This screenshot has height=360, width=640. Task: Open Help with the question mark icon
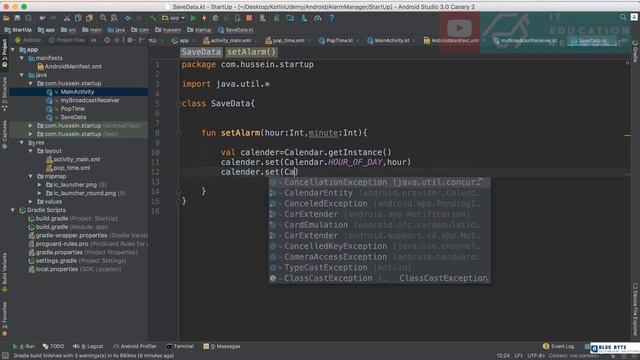tap(331, 18)
